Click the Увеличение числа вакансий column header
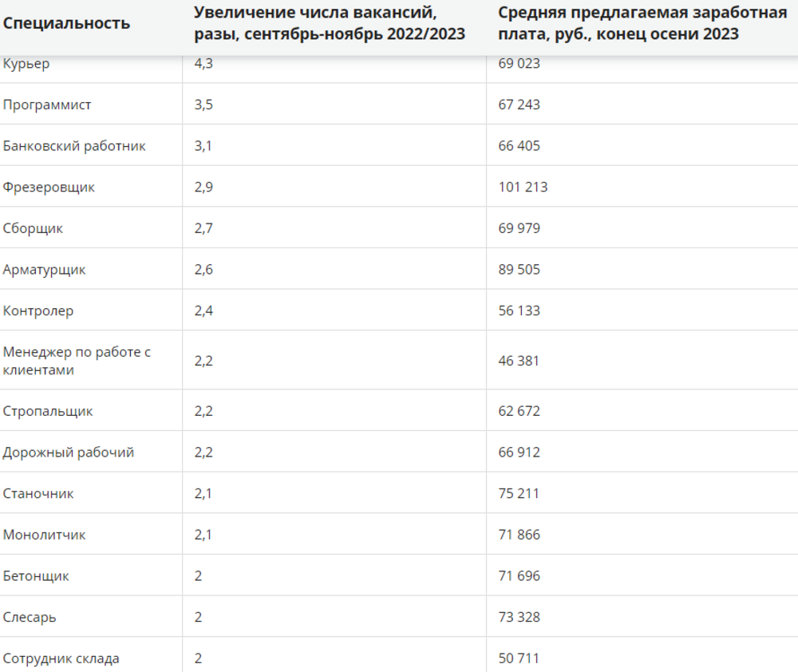This screenshot has width=798, height=672. point(330,23)
